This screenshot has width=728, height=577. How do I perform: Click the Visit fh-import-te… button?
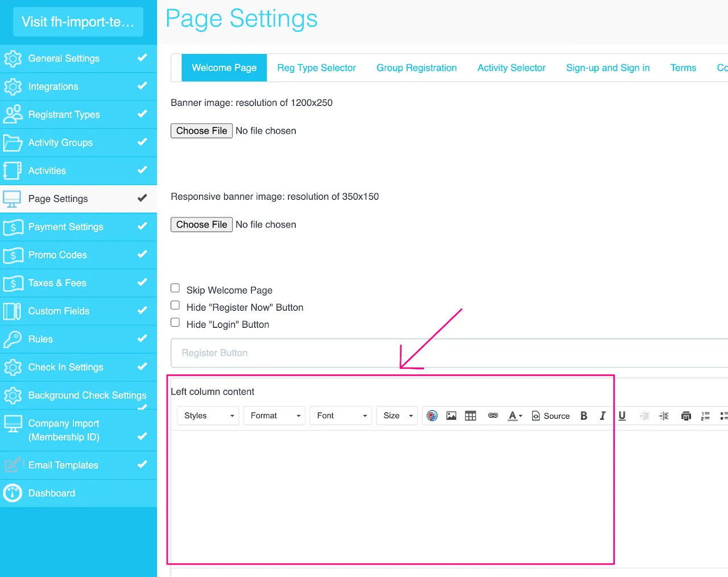tap(78, 22)
